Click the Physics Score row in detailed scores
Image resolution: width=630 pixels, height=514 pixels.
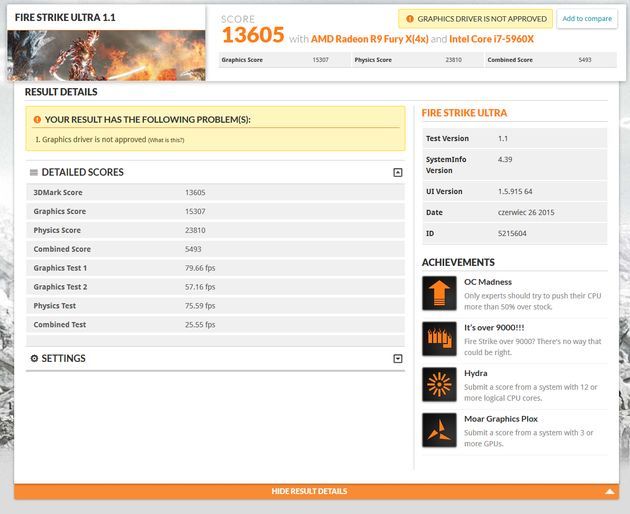[x=215, y=230]
